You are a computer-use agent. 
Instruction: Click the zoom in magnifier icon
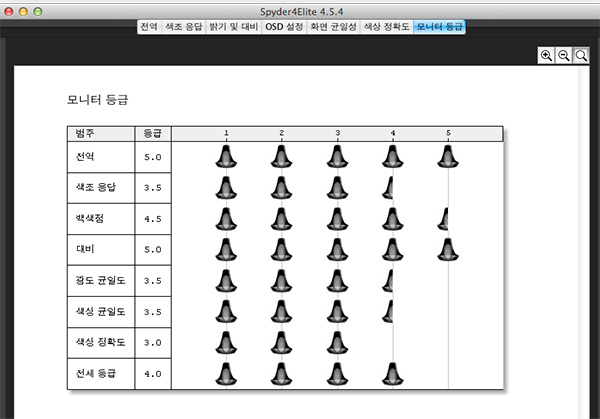(x=546, y=56)
